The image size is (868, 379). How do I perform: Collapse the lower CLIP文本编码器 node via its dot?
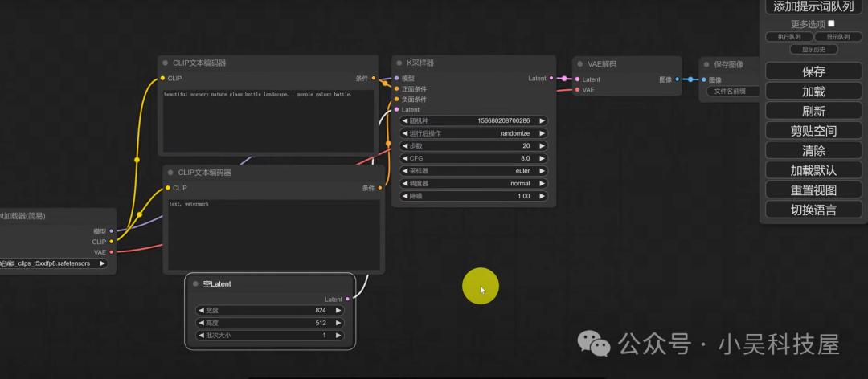[170, 173]
